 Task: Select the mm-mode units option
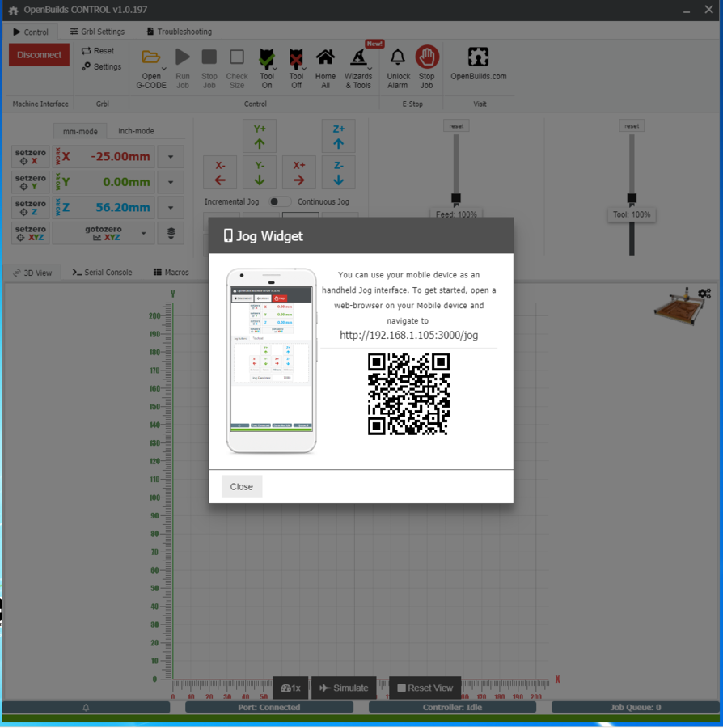pos(80,132)
